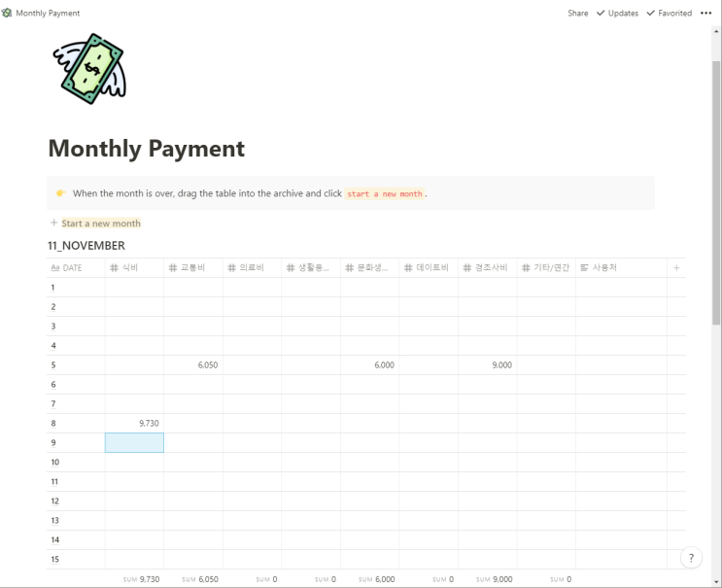Image resolution: width=722 pixels, height=588 pixels.
Task: Open the row titled 15
Action: coord(54,559)
